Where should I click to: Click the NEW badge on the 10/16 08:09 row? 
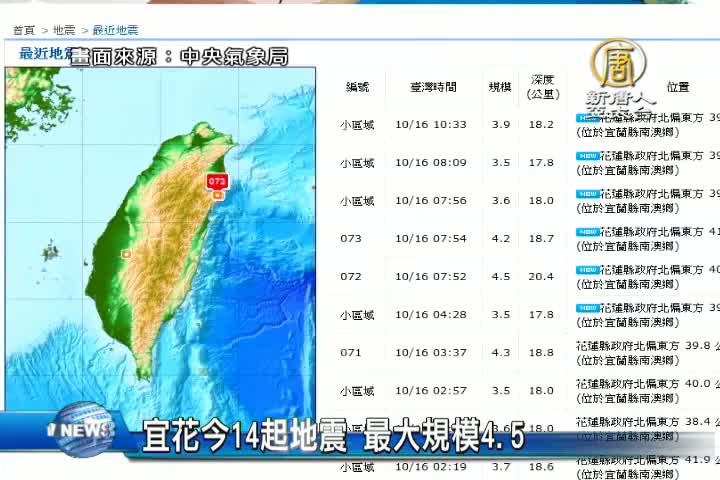587,156
